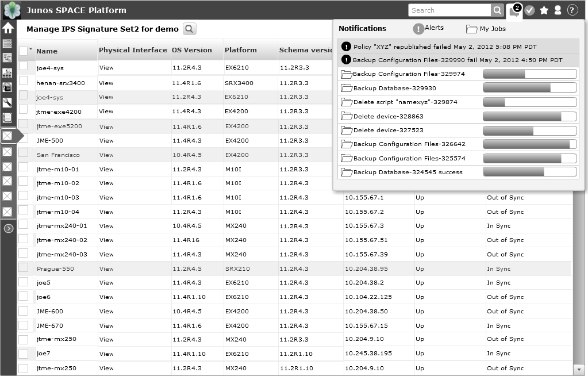The height and width of the screenshot is (376, 588).
Task: Open the notifications bubble showing badge 2
Action: 514,11
